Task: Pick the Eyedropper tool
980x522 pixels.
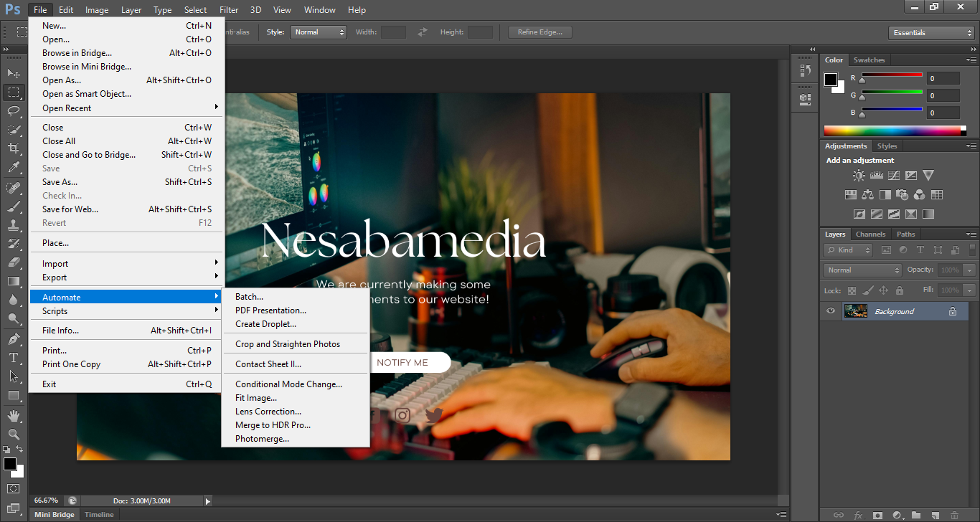Action: tap(14, 168)
